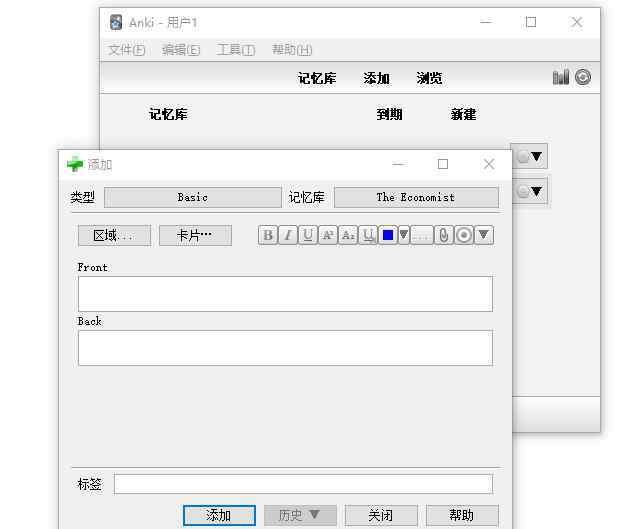Toggle bold formatting in the editor
The height and width of the screenshot is (529, 626).
pyautogui.click(x=268, y=235)
